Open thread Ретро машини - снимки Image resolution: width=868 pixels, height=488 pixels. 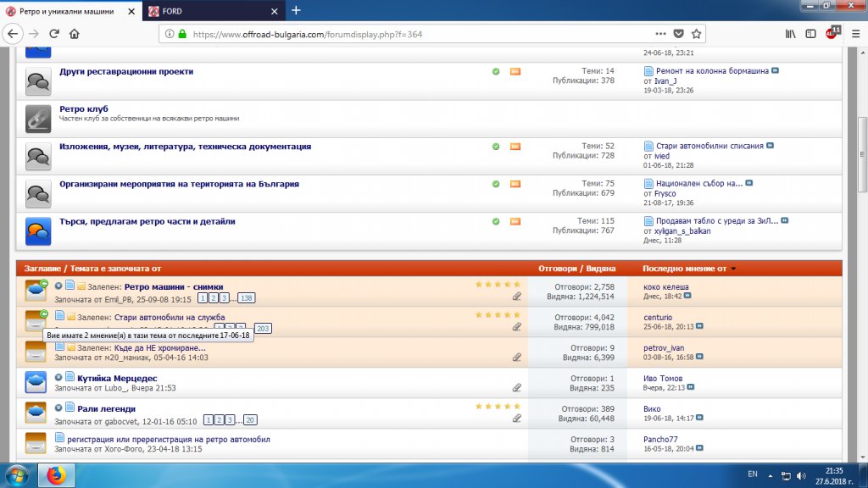tap(173, 287)
